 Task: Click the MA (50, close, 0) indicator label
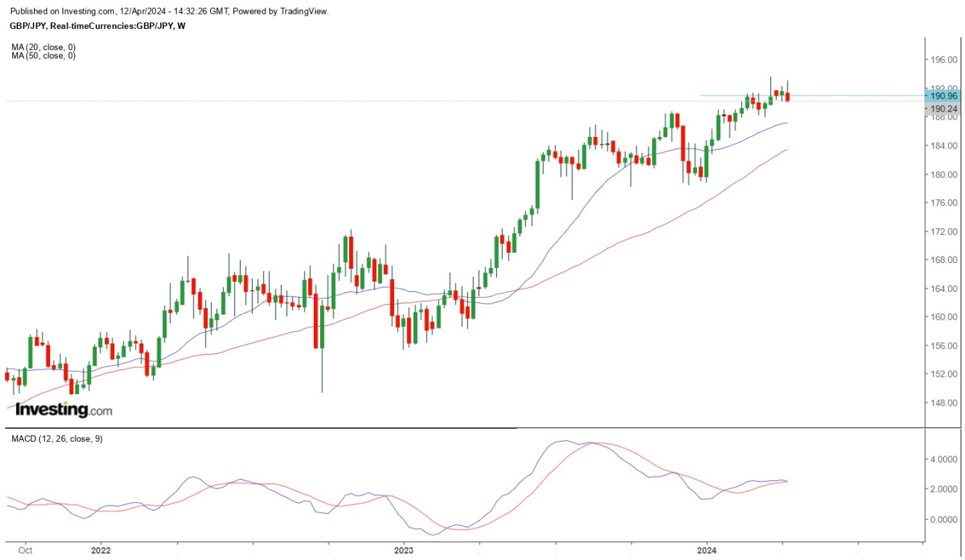click(x=43, y=56)
